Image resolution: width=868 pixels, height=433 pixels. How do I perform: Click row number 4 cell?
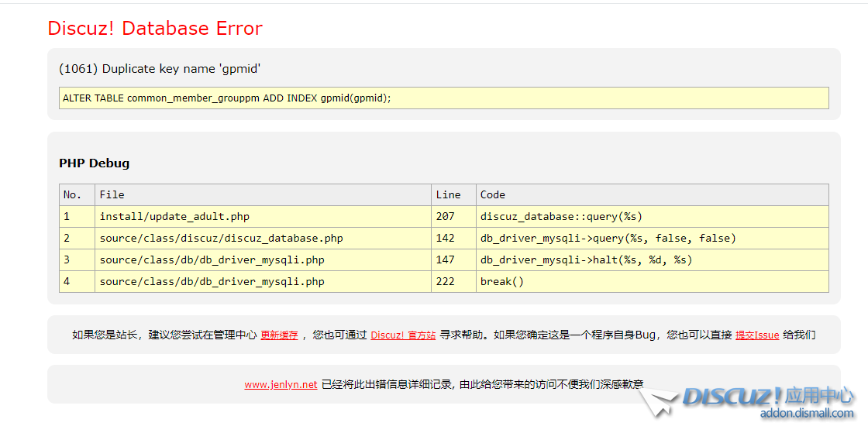(77, 281)
